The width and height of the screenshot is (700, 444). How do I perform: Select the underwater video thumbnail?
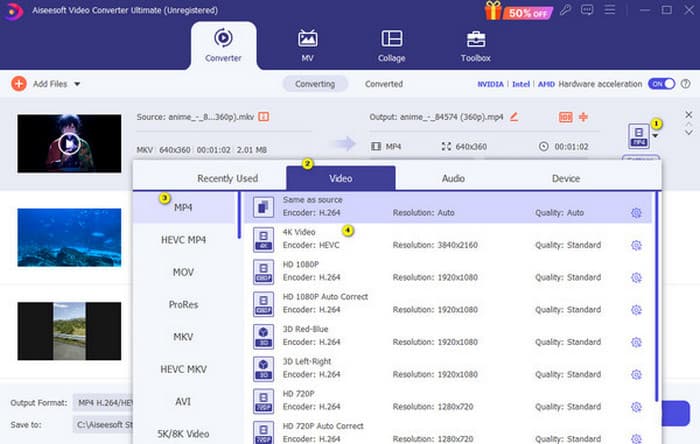69,237
